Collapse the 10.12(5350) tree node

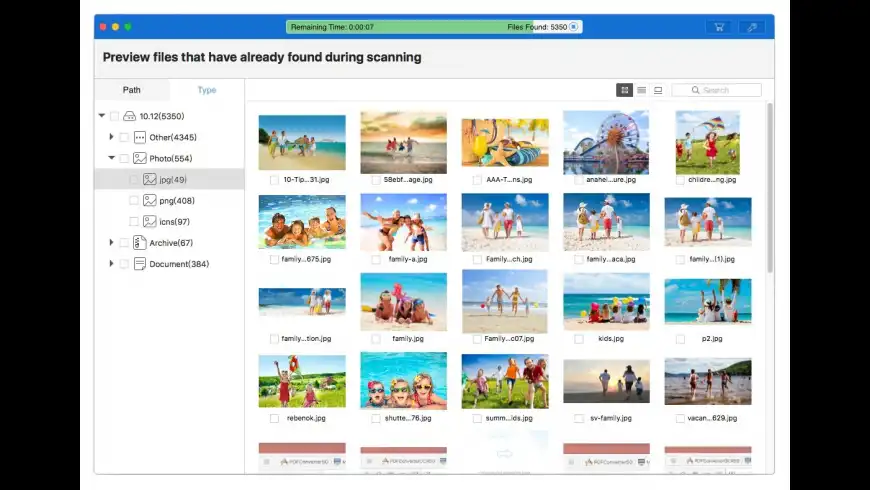[x=102, y=115]
